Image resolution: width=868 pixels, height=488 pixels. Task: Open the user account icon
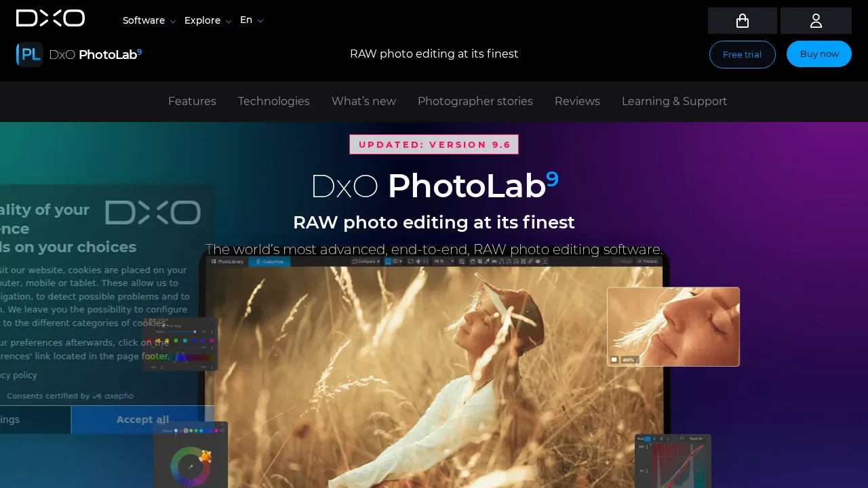(816, 20)
